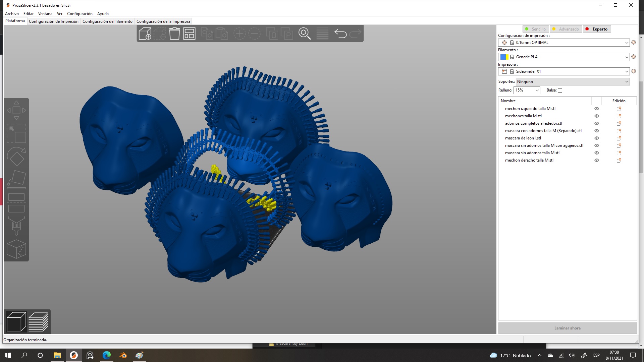Open the Configuración menu
Viewport: 644px width, 362px height.
[x=79, y=14]
